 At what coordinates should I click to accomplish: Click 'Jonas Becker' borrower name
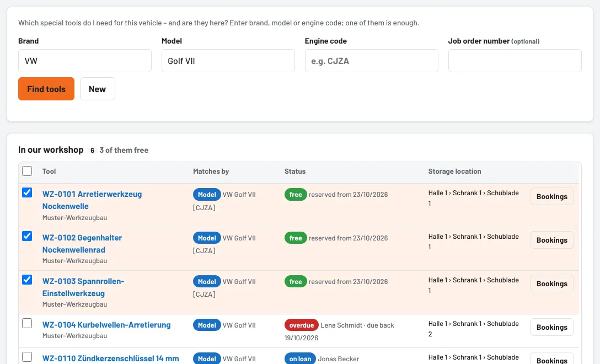(338, 359)
